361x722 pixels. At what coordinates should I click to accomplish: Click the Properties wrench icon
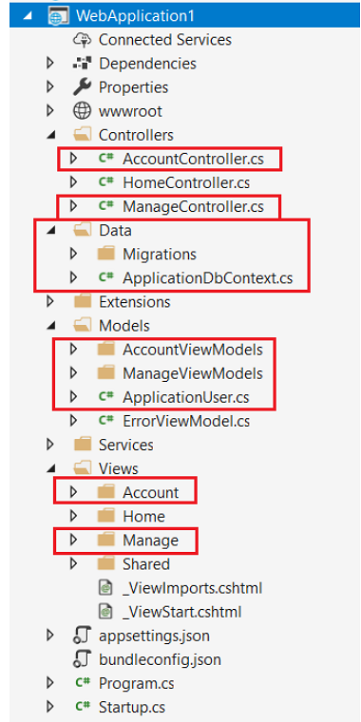coord(82,87)
